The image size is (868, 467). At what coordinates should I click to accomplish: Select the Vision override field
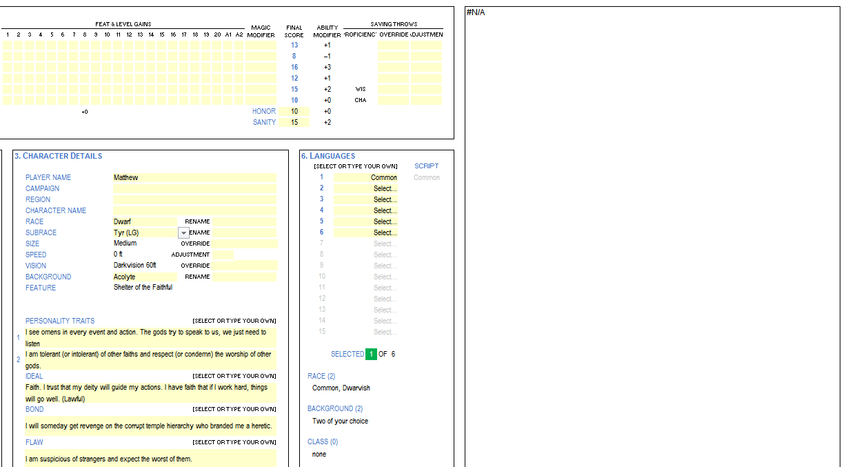(244, 266)
